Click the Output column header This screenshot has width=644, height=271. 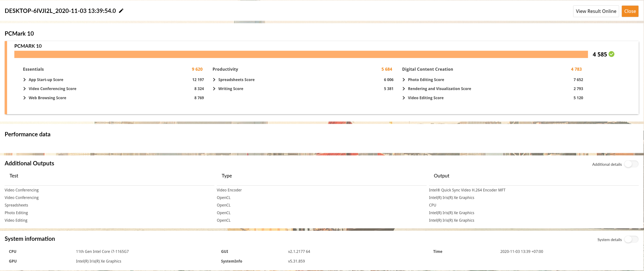coord(441,176)
